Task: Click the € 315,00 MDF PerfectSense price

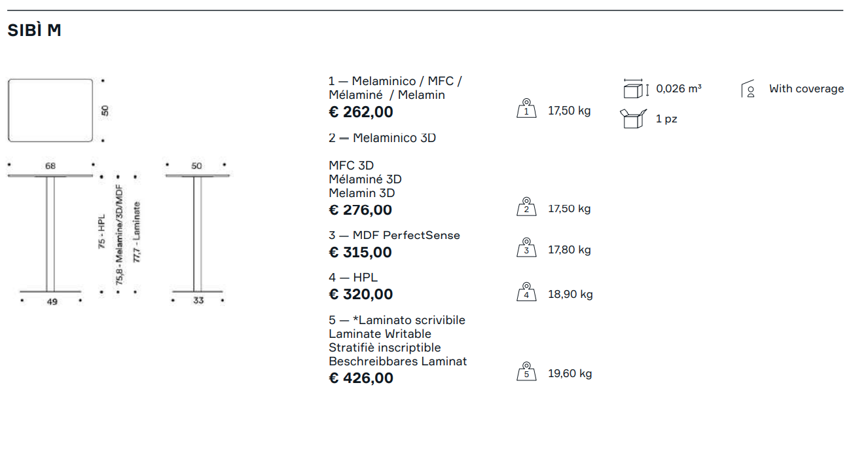Action: click(x=360, y=253)
